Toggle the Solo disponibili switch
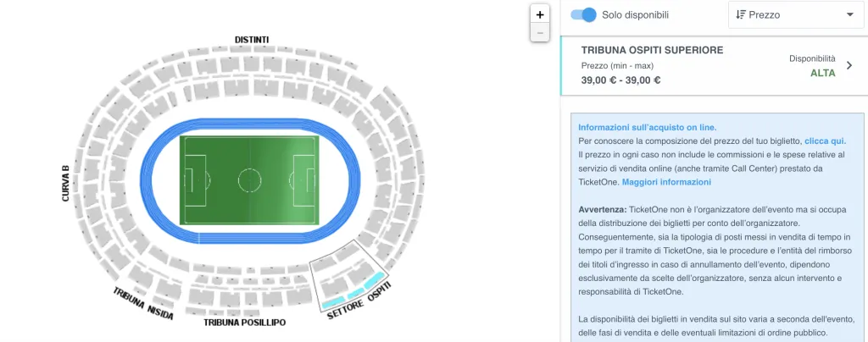This screenshot has height=342, width=868. tap(583, 15)
